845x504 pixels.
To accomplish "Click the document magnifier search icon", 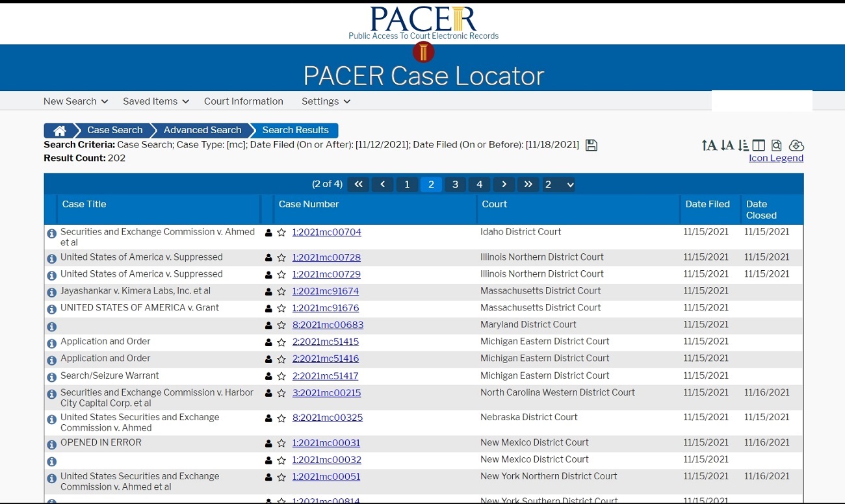I will pos(776,145).
